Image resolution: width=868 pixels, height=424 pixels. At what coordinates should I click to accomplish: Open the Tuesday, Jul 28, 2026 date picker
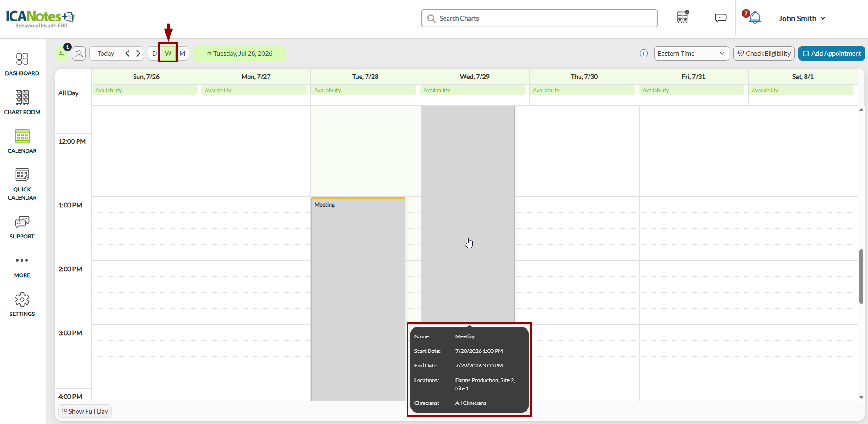coord(239,53)
